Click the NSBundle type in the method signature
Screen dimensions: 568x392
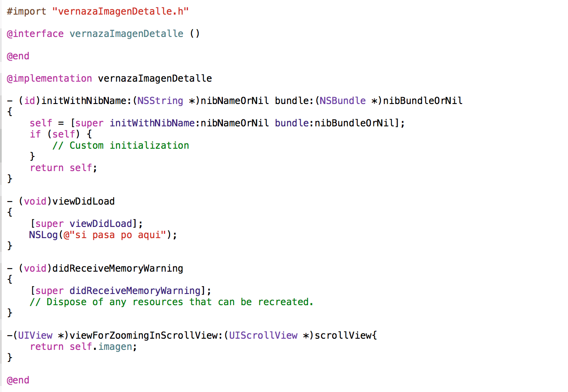pos(343,101)
